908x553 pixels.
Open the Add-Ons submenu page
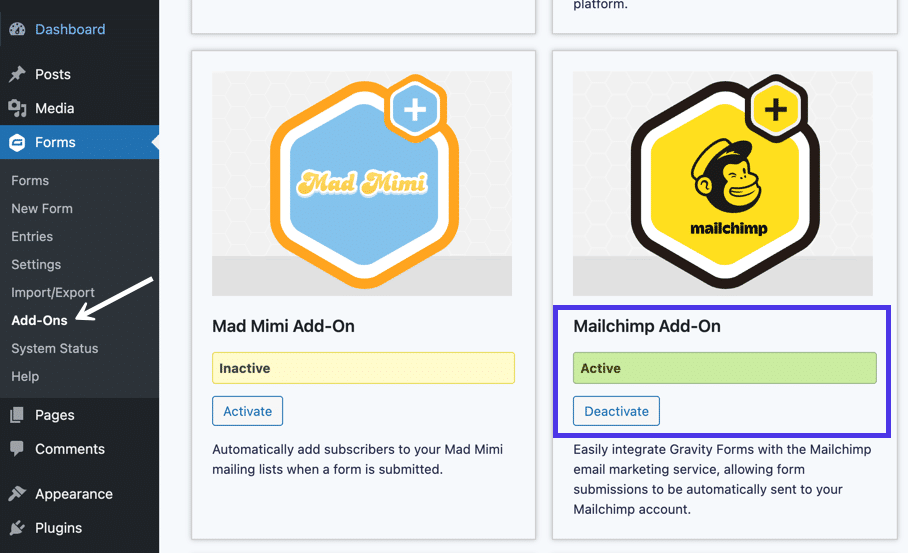(x=39, y=320)
